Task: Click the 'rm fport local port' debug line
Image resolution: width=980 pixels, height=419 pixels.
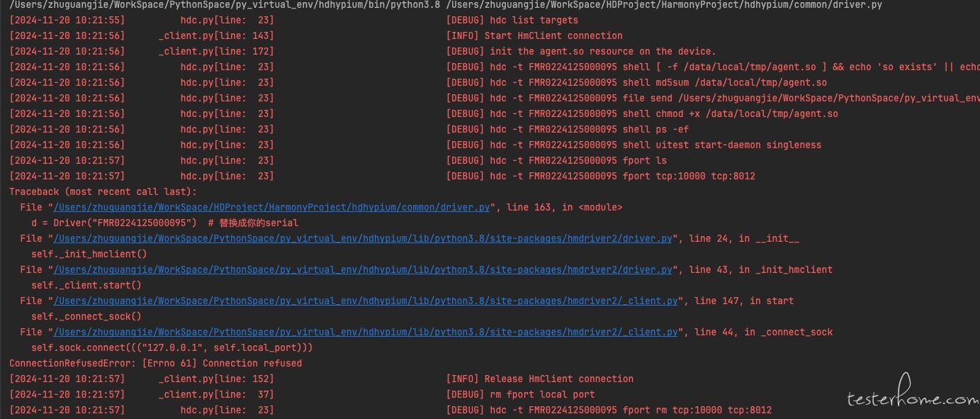Action: (x=521, y=394)
